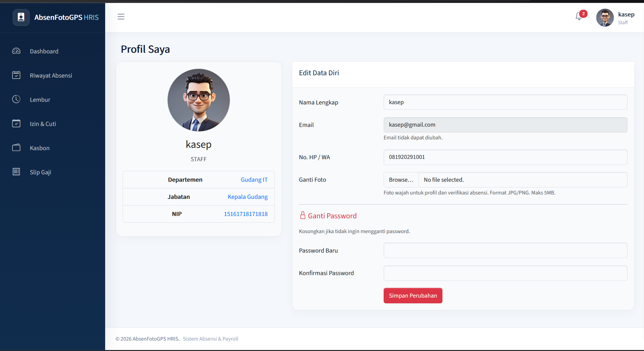The width and height of the screenshot is (644, 351).
Task: Click the Ganti Password section heading
Action: [x=332, y=216]
